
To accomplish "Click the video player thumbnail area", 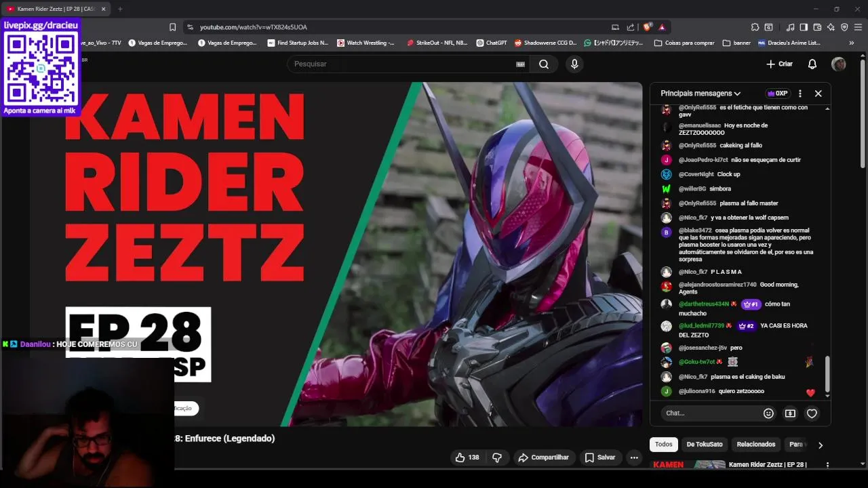I will pos(336,254).
